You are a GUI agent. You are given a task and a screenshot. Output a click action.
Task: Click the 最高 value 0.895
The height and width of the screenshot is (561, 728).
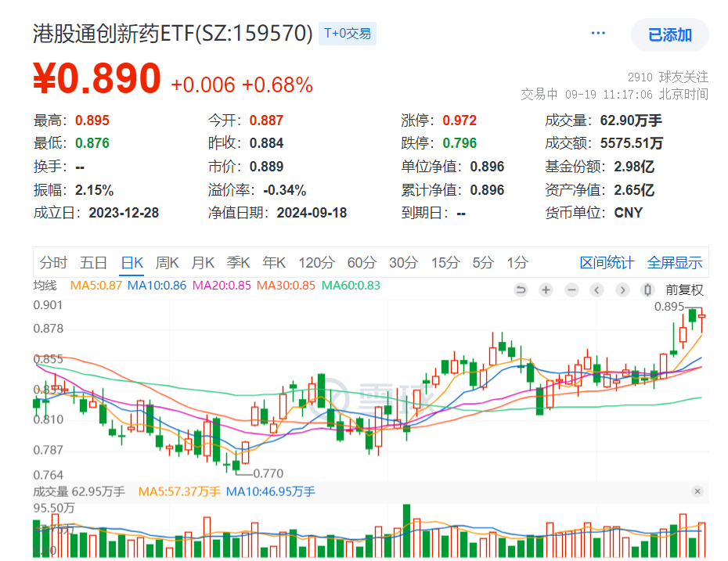click(x=92, y=120)
